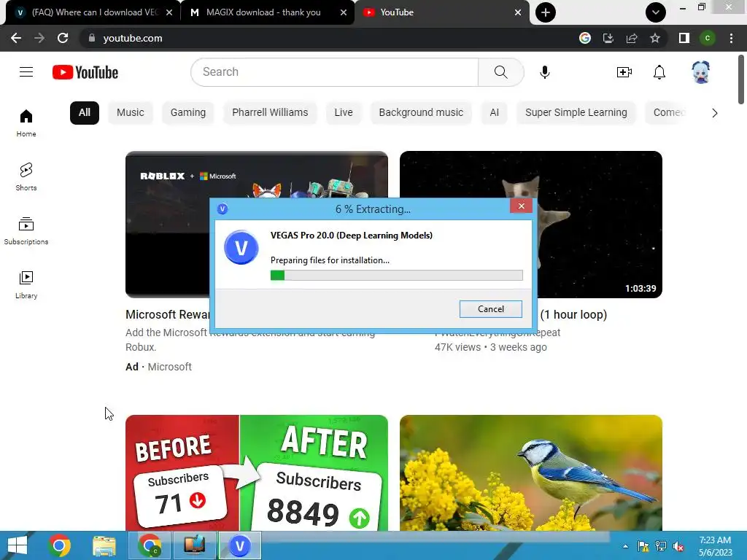Open the cat 1 hour loop thumbnail
The image size is (747, 560).
click(600, 225)
